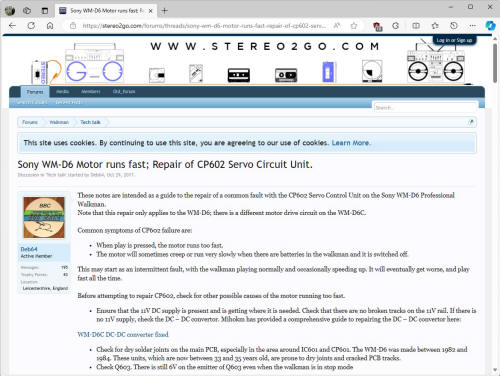Screen dimensions: 500x376
Task: Select the Forums navigation tab
Action: coord(35,92)
